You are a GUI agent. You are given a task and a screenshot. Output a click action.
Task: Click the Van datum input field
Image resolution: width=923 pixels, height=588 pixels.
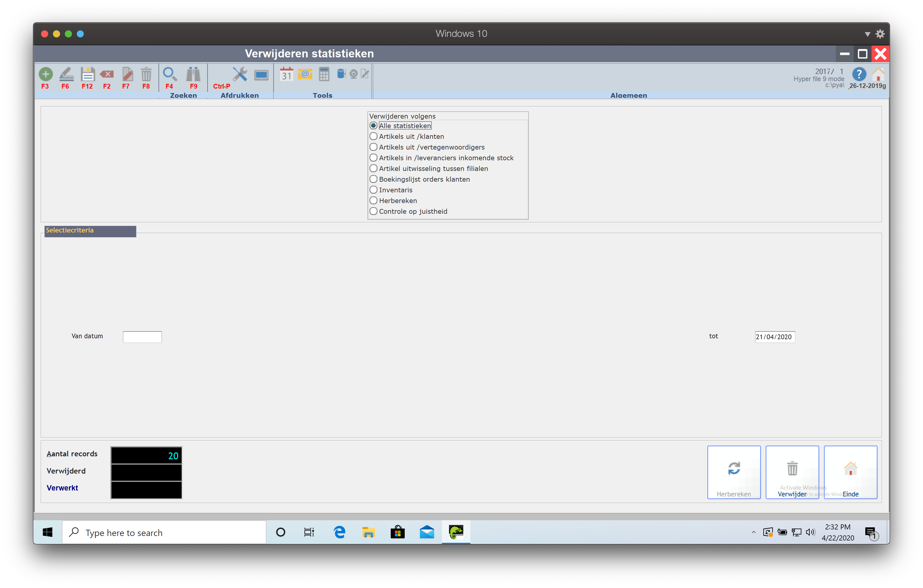[142, 337]
